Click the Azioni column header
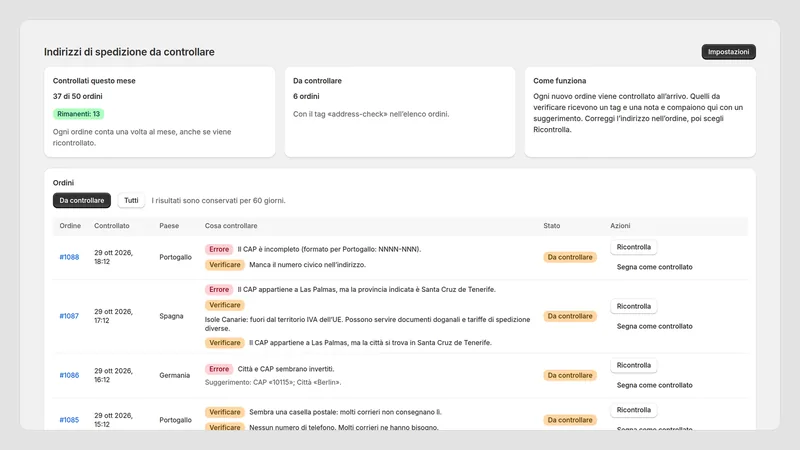 pyautogui.click(x=620, y=226)
